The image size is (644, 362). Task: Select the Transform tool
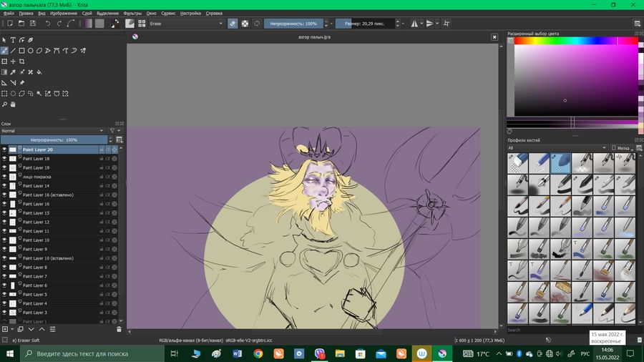tap(4, 61)
